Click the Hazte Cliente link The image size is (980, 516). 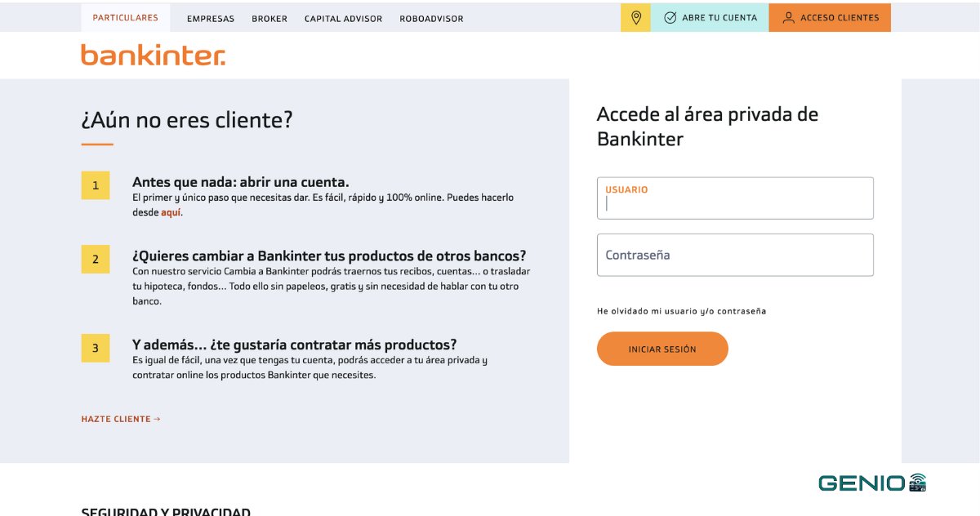tap(121, 419)
